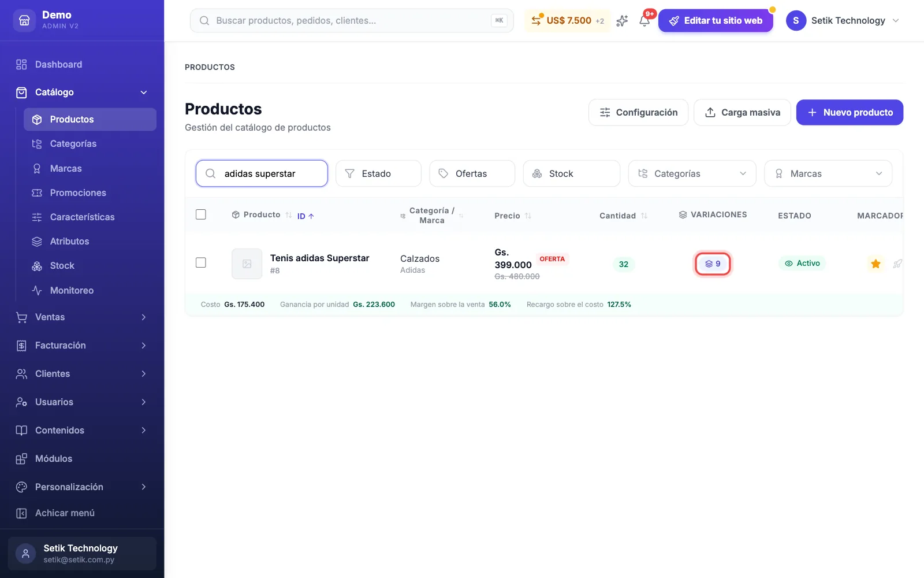Open the Ofertas filter
The width and height of the screenshot is (924, 578).
click(472, 173)
